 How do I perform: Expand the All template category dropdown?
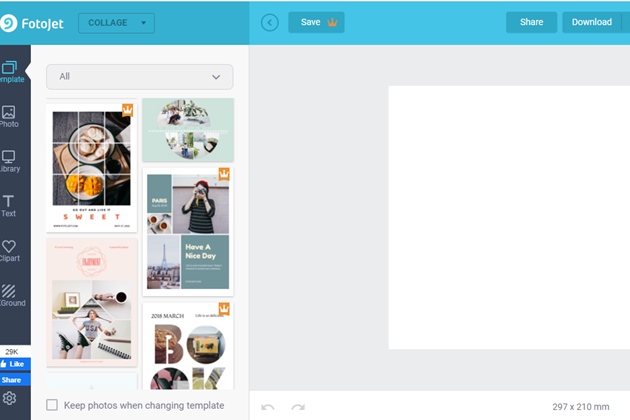point(139,77)
